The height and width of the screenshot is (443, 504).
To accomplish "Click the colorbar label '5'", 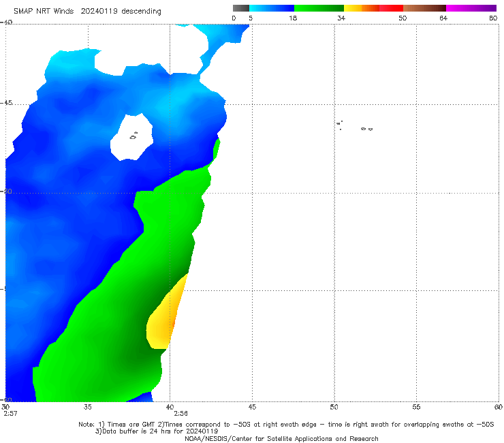I will coord(251,18).
